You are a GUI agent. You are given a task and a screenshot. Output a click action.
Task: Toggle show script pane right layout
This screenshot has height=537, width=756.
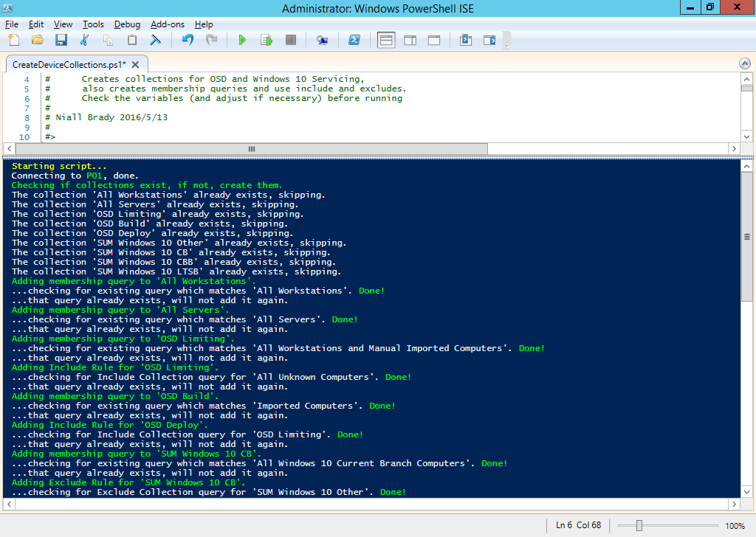410,40
